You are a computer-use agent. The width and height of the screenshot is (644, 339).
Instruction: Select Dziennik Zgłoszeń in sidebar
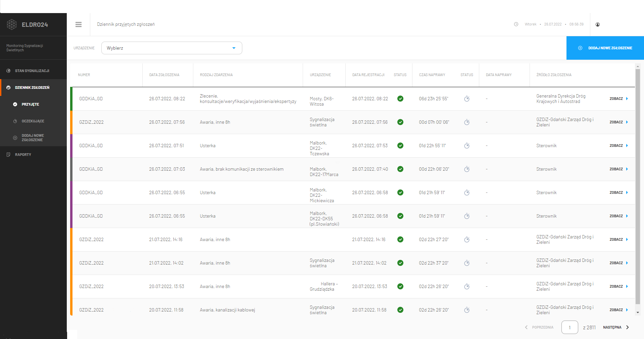(33, 88)
